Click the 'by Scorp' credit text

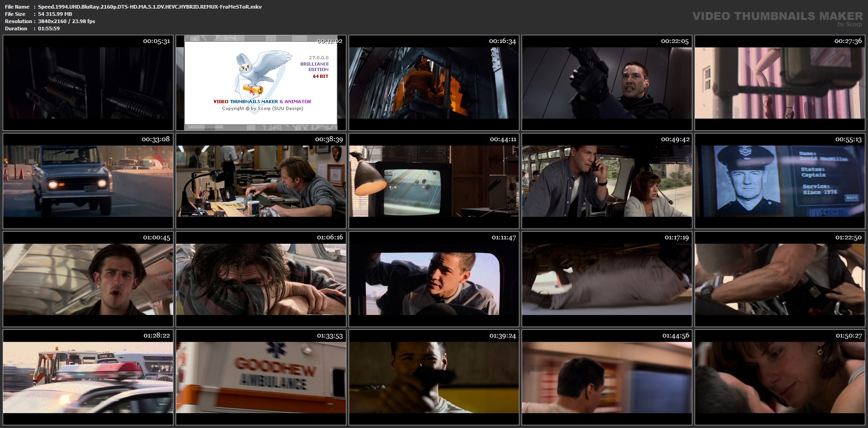tap(850, 24)
